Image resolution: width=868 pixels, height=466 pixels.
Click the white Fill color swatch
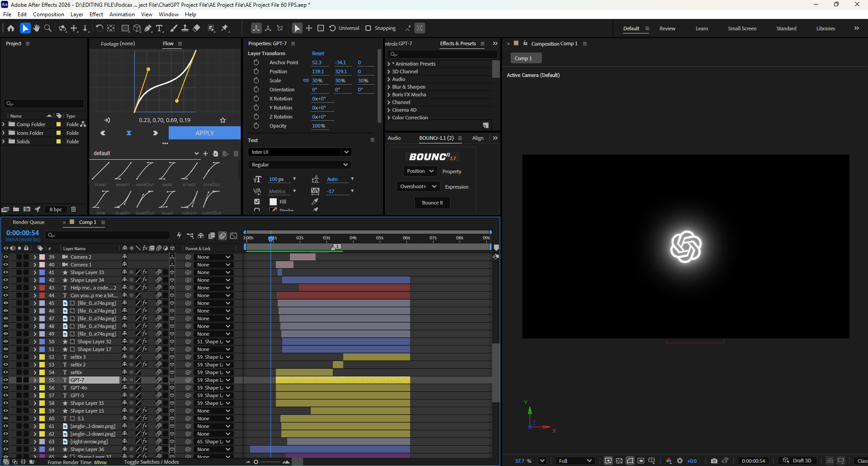(273, 202)
